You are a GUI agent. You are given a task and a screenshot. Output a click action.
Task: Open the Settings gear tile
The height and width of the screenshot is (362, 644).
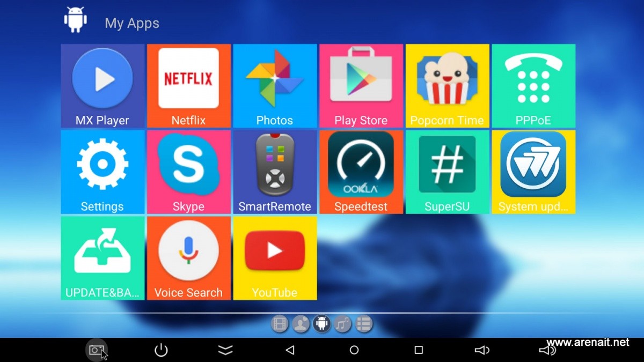pos(103,172)
